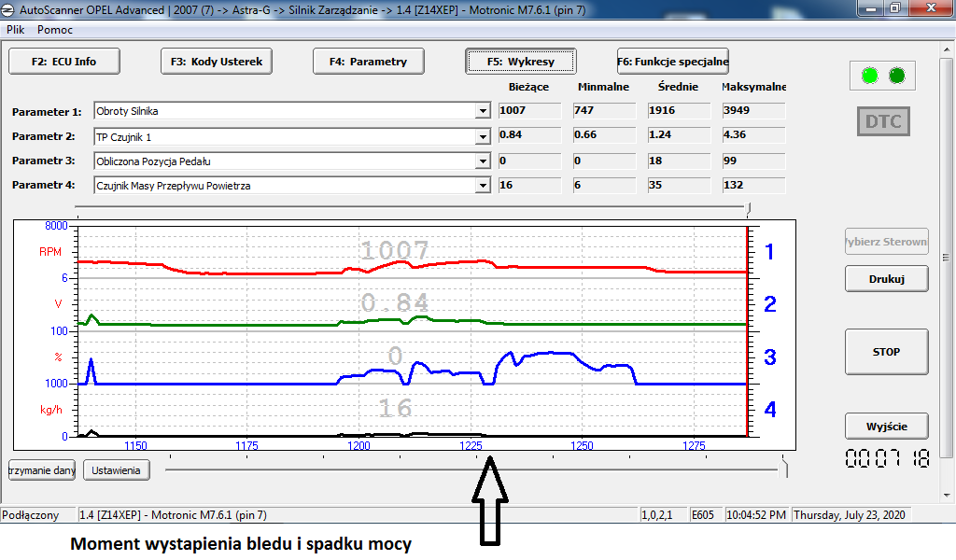
Task: Open the Plik menu
Action: tap(16, 30)
